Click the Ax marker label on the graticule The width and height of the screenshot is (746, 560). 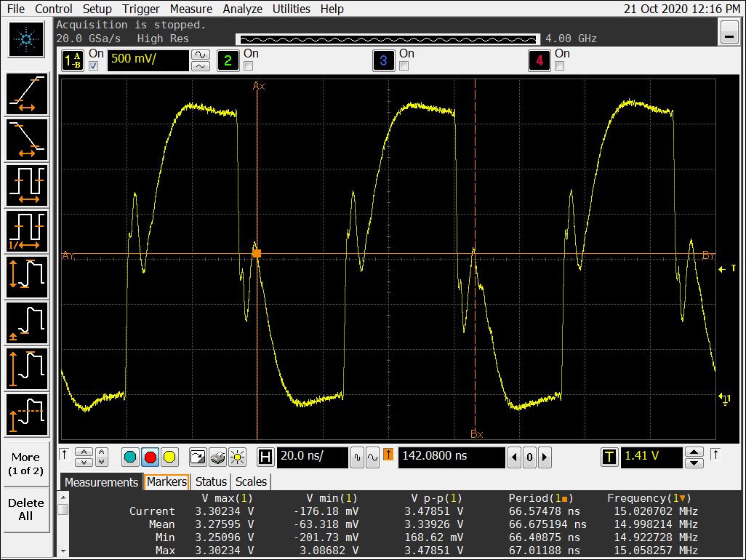coord(259,86)
